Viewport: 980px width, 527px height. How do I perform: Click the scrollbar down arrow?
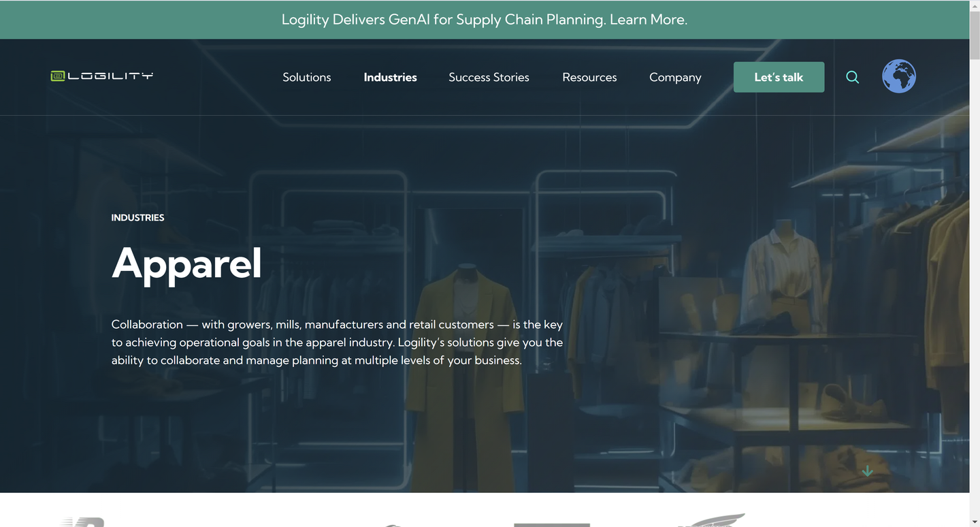pos(975,522)
